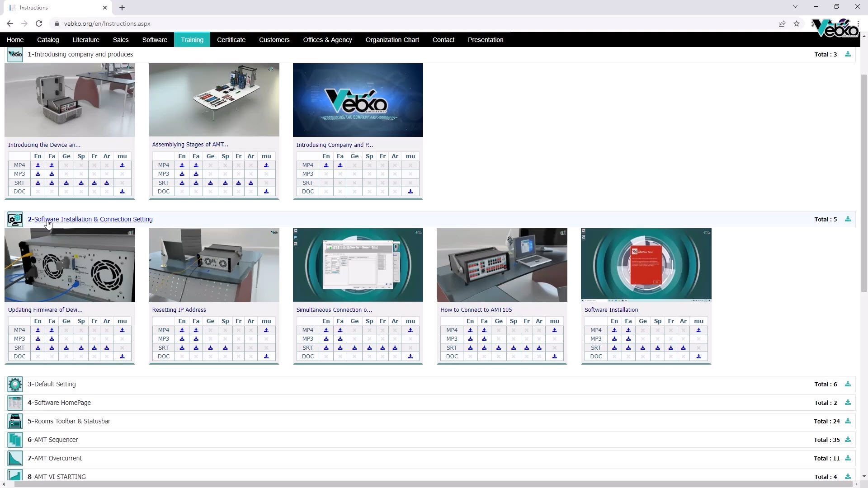Image resolution: width=868 pixels, height=488 pixels.
Task: Click the download icon next to section 2
Action: point(848,219)
